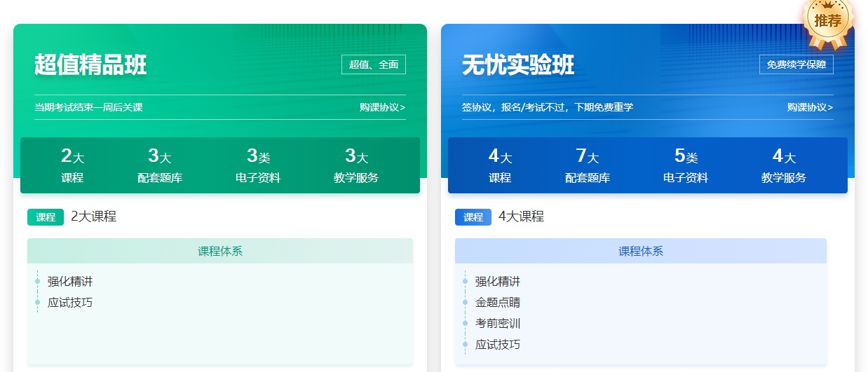Select blue 课程 badge beside 4大课程
Screen dimensions: 868x372
(x=473, y=217)
